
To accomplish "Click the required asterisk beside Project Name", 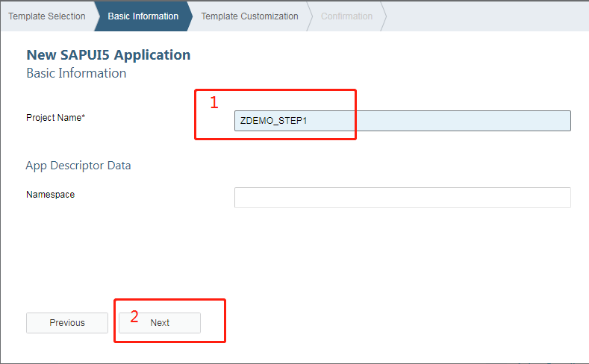I will 83,117.
